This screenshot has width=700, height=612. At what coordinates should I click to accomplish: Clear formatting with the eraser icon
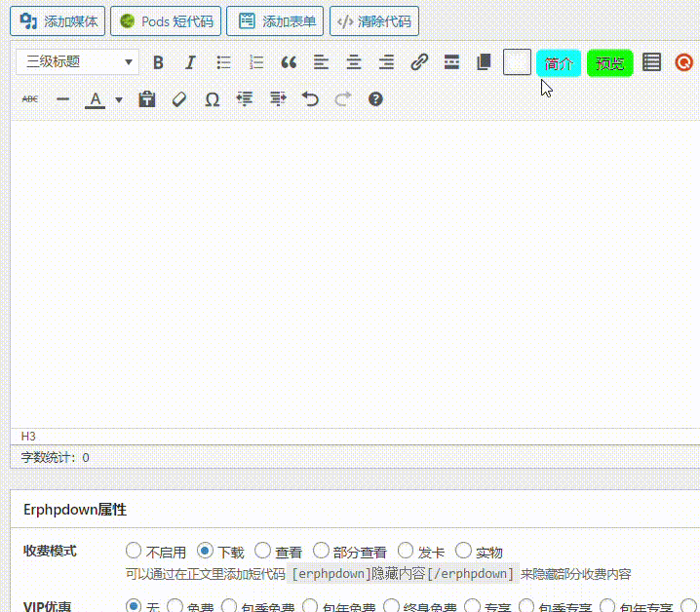tap(179, 99)
